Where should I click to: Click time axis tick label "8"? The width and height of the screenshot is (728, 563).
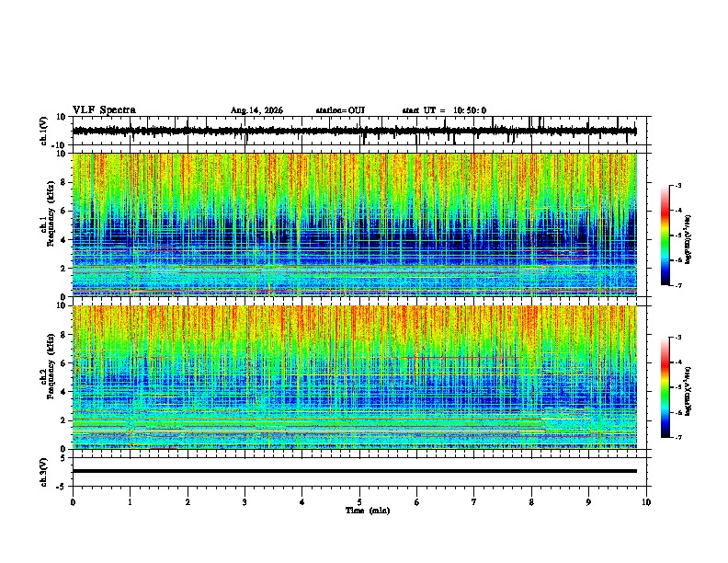pos(531,502)
